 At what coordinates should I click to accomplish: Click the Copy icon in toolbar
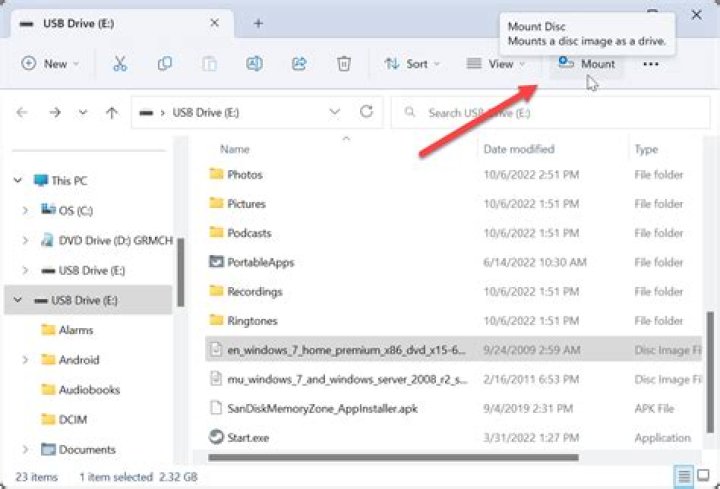click(x=165, y=64)
